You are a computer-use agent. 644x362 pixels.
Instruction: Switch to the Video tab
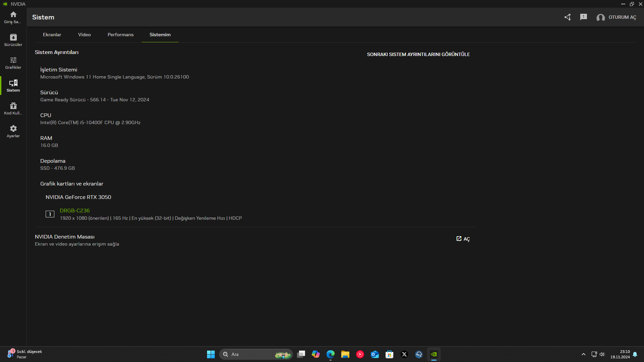[x=84, y=35]
